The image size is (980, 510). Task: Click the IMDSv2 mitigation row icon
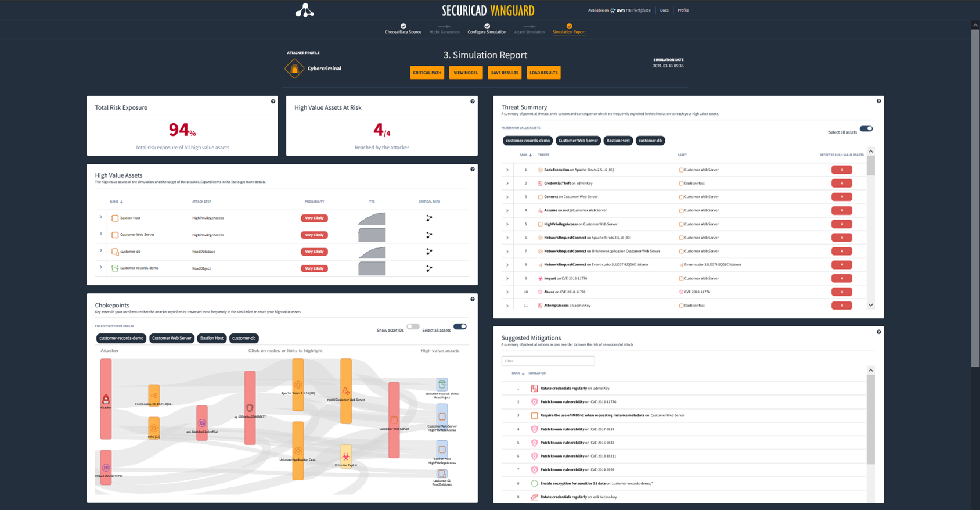point(534,415)
